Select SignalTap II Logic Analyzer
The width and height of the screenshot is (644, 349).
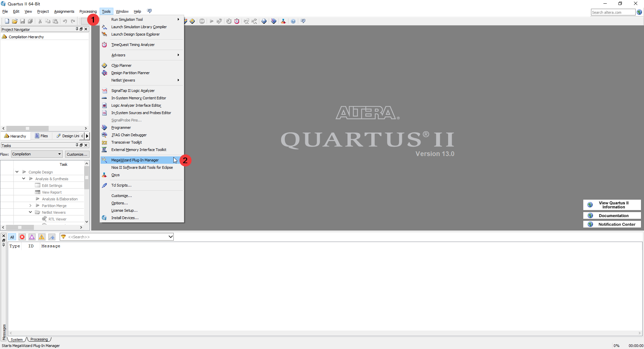click(142, 91)
